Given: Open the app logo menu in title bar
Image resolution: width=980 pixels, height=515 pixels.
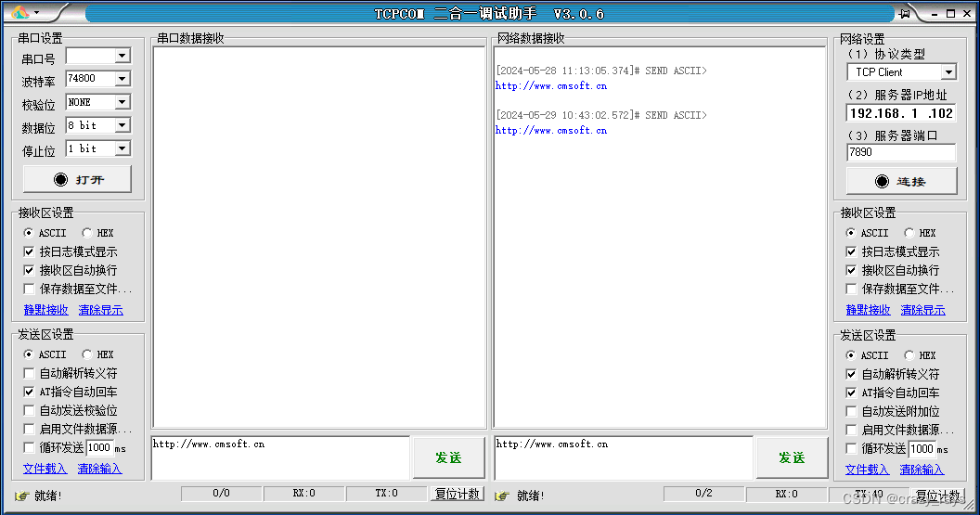Looking at the screenshot, I should click(x=24, y=12).
